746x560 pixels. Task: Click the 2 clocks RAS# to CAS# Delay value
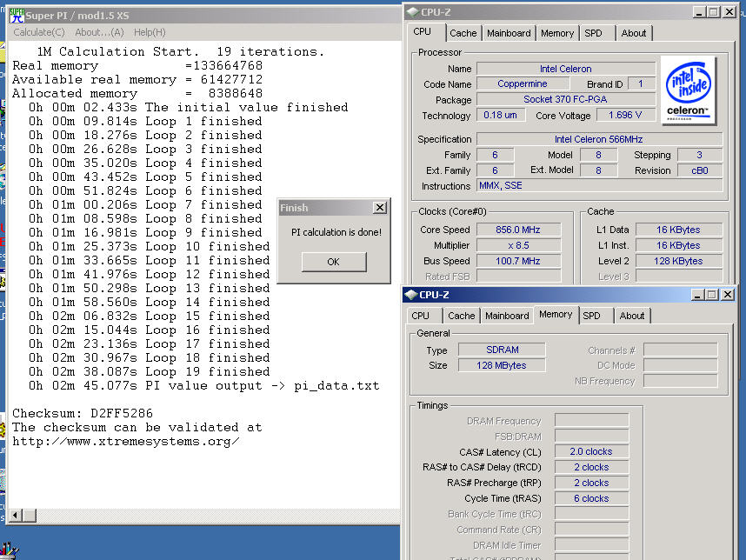pyautogui.click(x=591, y=467)
